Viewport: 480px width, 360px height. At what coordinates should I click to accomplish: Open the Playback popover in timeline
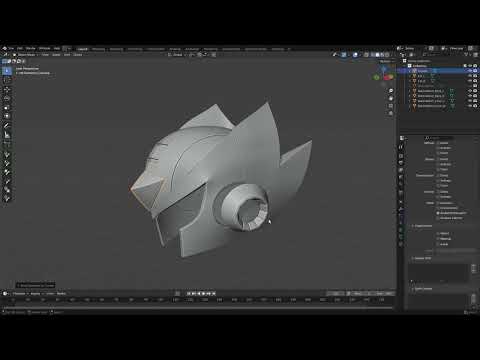coord(19,294)
